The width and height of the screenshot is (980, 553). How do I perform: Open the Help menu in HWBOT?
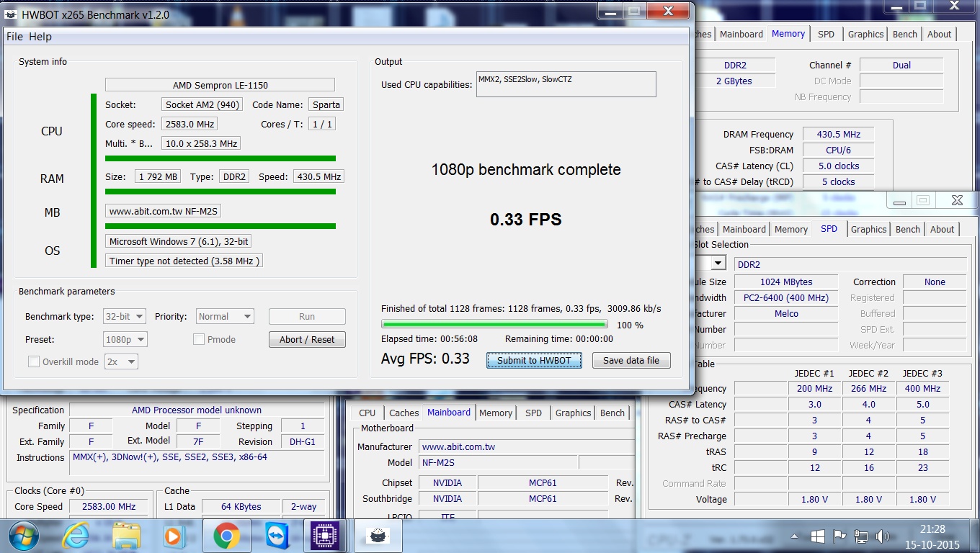(40, 37)
